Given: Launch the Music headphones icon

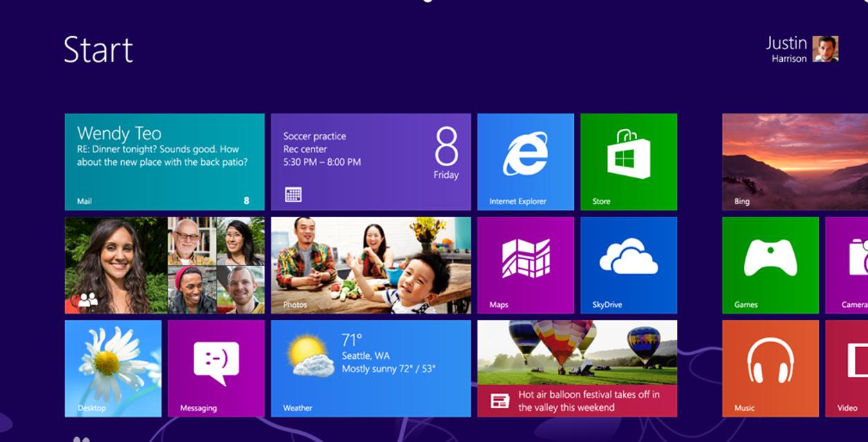Looking at the screenshot, I should point(770,360).
